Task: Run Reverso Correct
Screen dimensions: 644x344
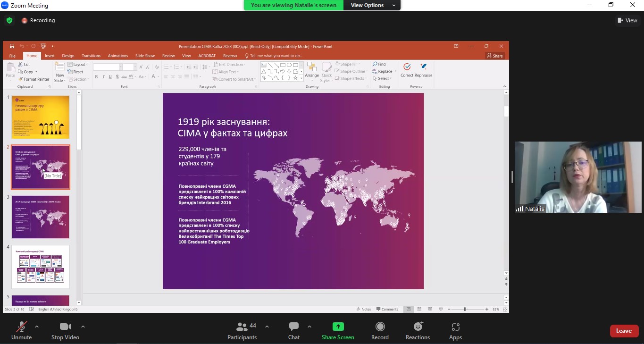Action: pyautogui.click(x=407, y=70)
